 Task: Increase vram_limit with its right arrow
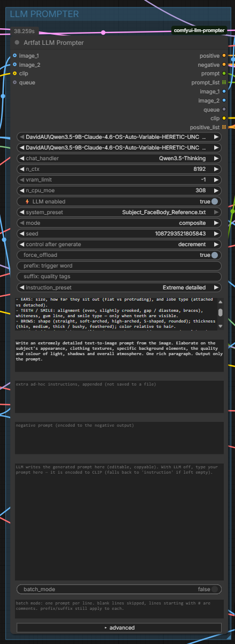click(x=216, y=180)
